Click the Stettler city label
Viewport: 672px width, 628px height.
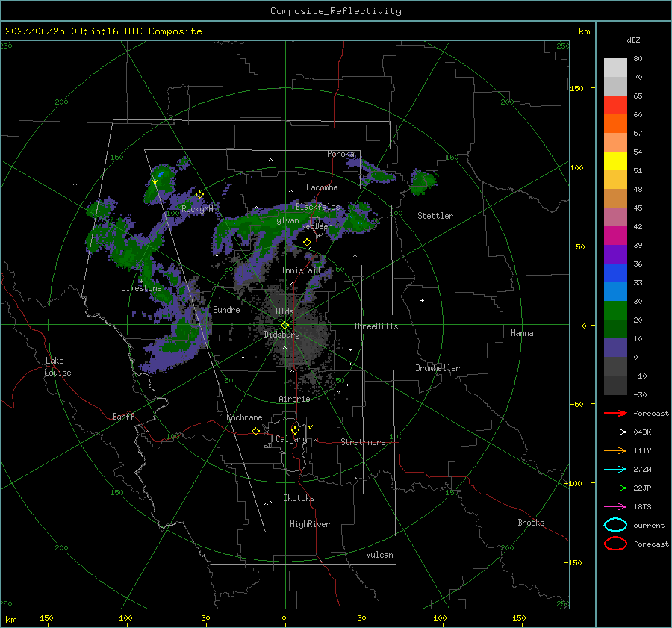[x=435, y=216]
